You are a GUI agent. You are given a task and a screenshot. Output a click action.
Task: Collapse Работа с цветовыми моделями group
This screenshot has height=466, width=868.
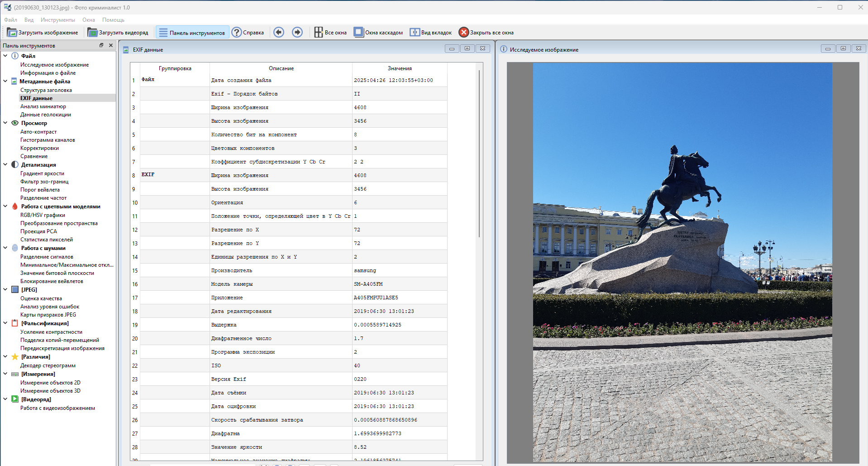[5, 206]
